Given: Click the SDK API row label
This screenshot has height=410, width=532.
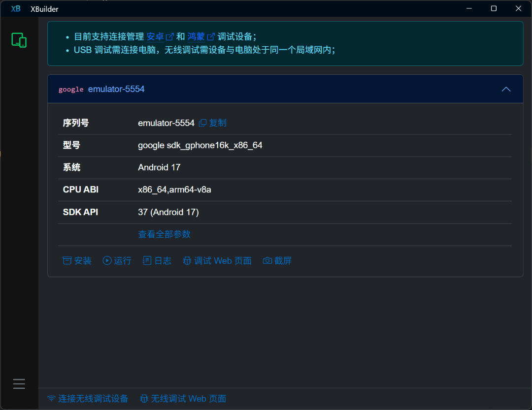Looking at the screenshot, I should pyautogui.click(x=80, y=212).
